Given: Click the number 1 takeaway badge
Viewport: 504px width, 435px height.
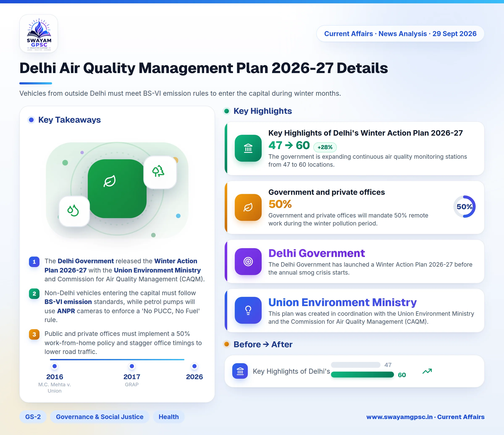Looking at the screenshot, I should coord(34,262).
